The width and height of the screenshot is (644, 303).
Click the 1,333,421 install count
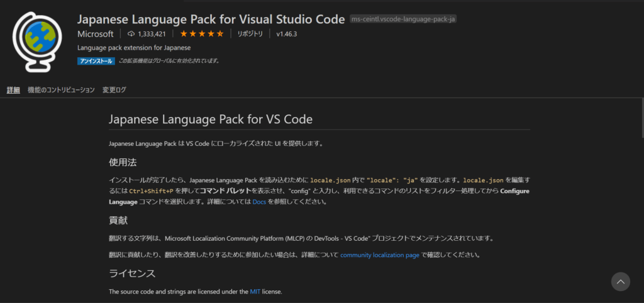click(x=152, y=34)
